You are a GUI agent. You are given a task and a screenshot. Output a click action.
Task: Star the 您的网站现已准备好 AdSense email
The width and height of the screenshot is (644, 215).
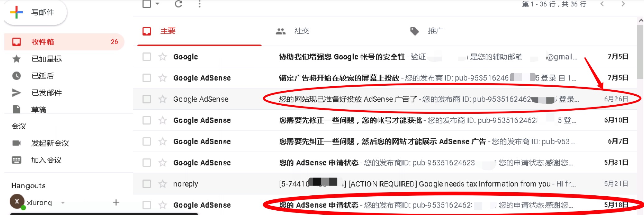pyautogui.click(x=162, y=99)
